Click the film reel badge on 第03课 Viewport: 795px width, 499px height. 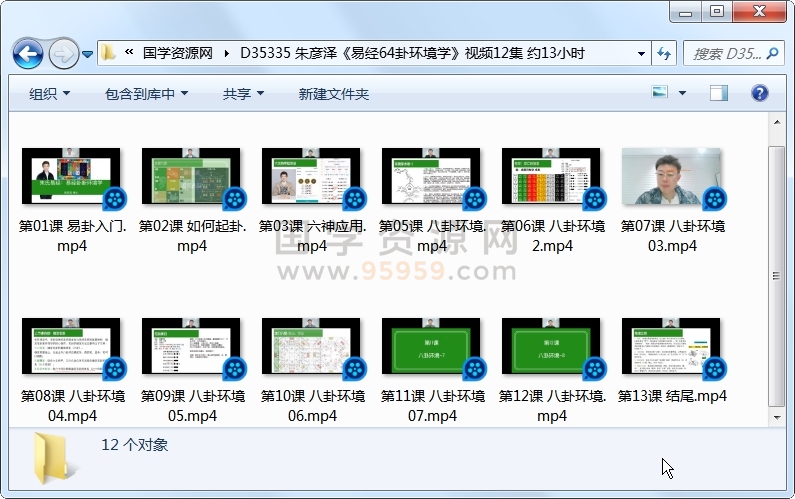[x=354, y=199]
